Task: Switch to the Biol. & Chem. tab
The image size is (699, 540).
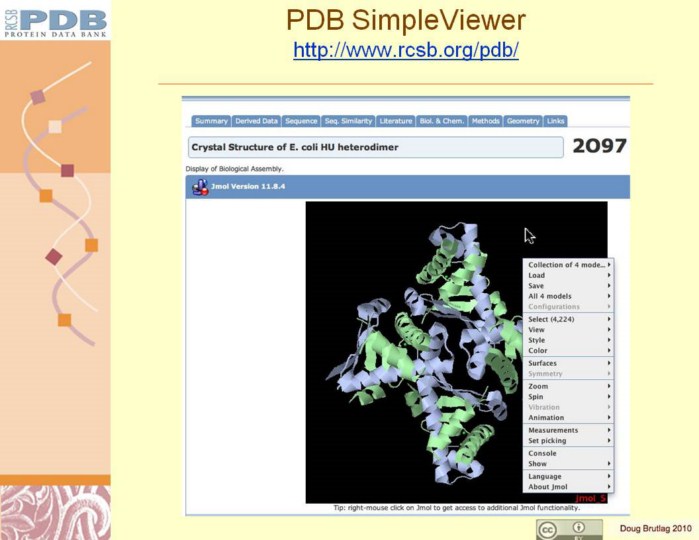Action: coord(442,121)
